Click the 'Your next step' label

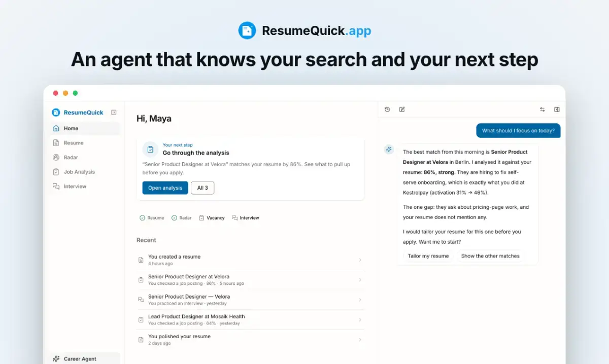pos(178,145)
